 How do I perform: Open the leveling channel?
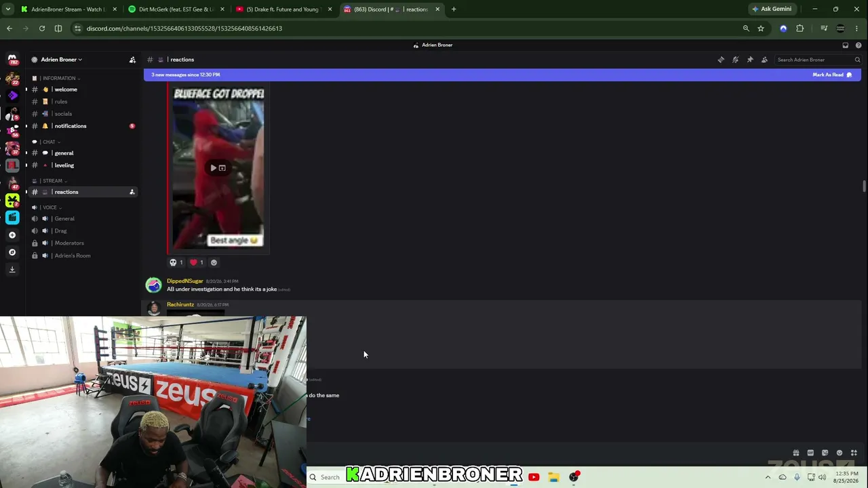(x=83, y=165)
